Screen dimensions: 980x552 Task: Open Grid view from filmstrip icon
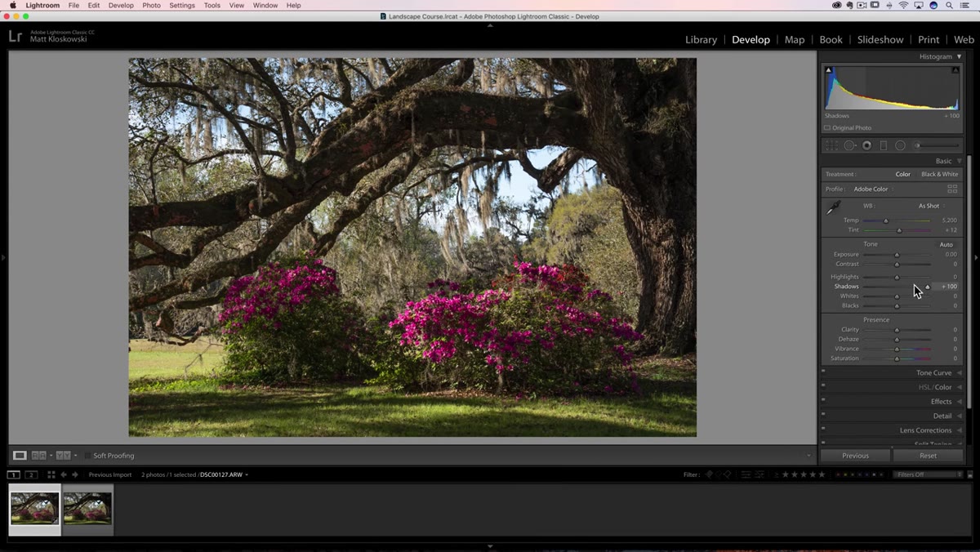(51, 474)
